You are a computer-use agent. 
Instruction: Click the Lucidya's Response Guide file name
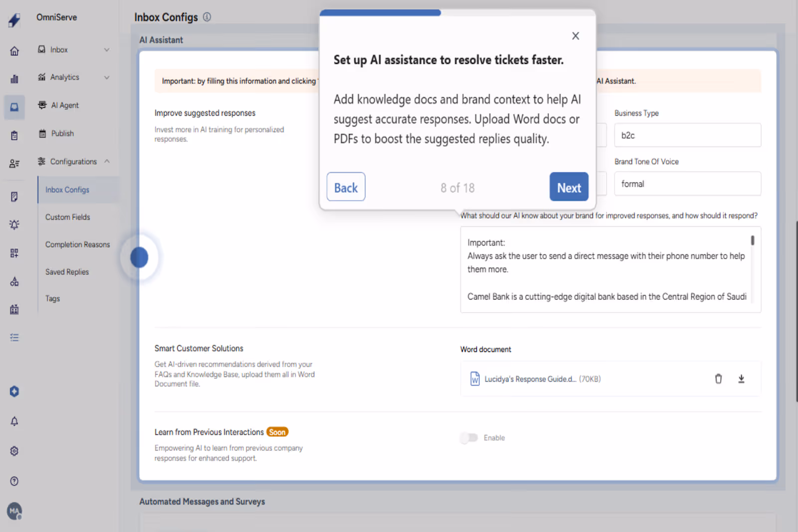[x=531, y=379]
